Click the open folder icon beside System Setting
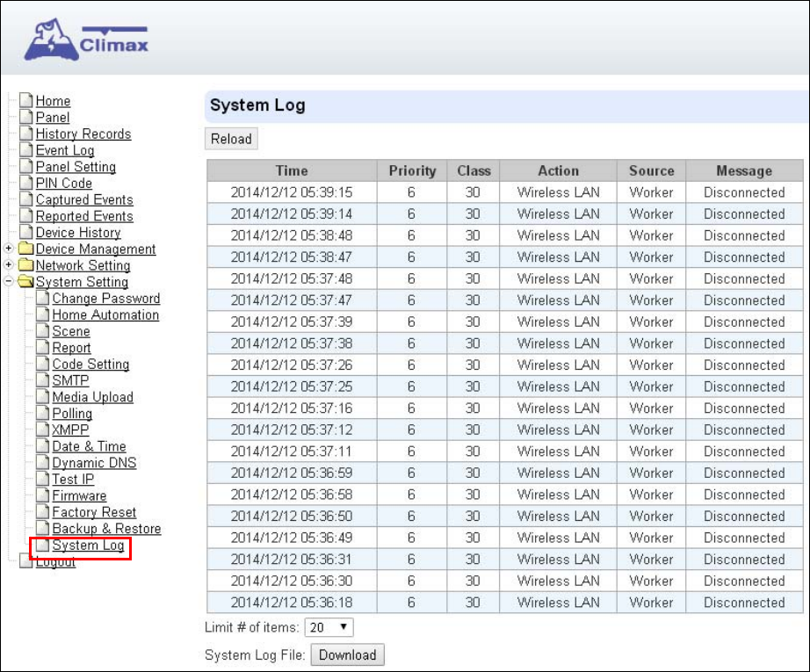 click(x=25, y=281)
